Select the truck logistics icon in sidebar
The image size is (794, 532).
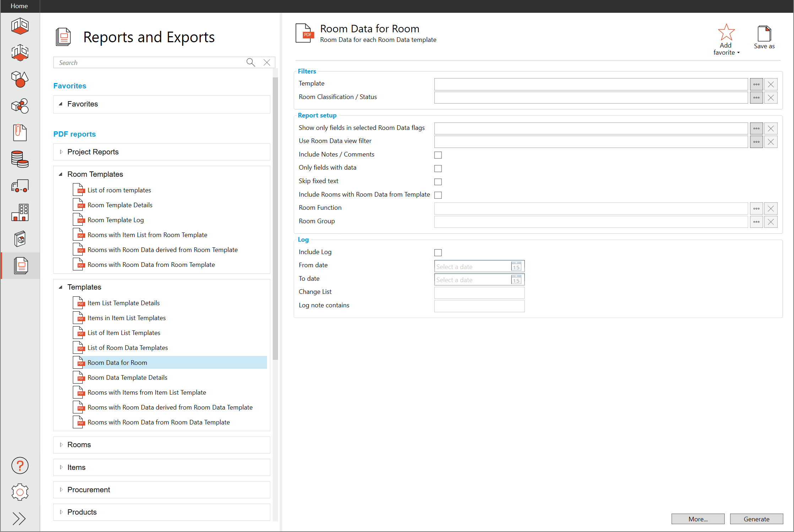pyautogui.click(x=20, y=186)
